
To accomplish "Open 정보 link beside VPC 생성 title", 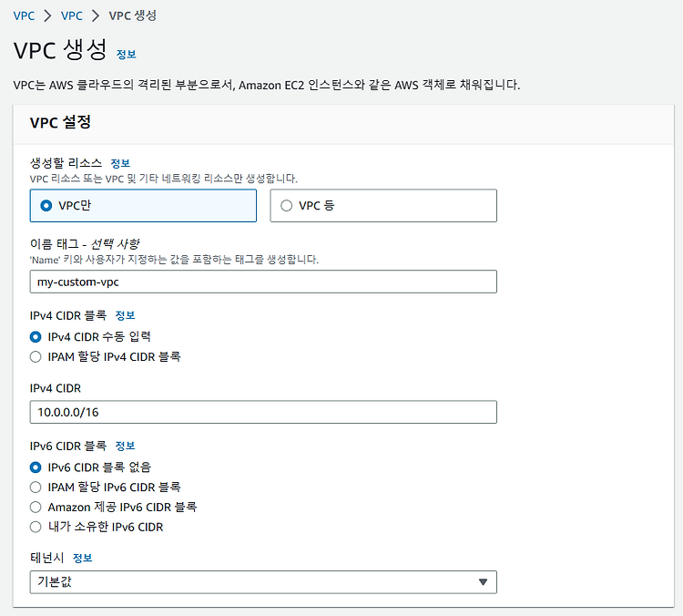I will pos(127,55).
